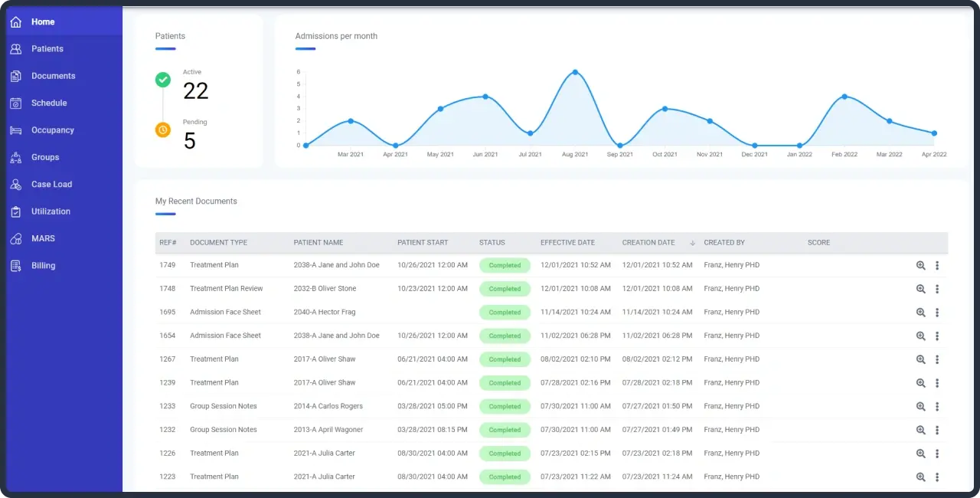Open the Billing icon in sidebar

click(x=15, y=266)
